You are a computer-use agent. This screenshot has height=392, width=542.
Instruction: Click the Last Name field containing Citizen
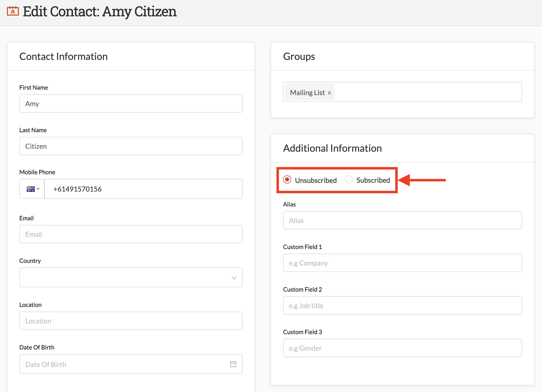point(131,146)
